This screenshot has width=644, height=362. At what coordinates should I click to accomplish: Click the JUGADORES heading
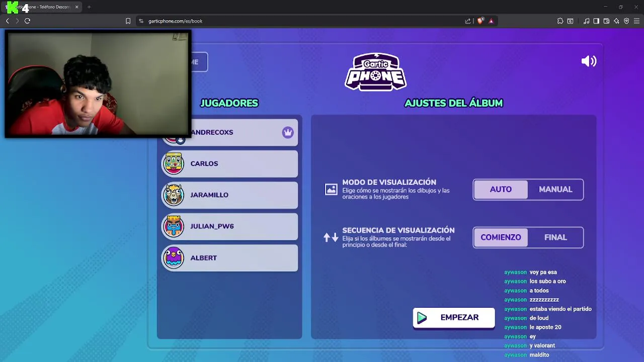[x=229, y=103]
